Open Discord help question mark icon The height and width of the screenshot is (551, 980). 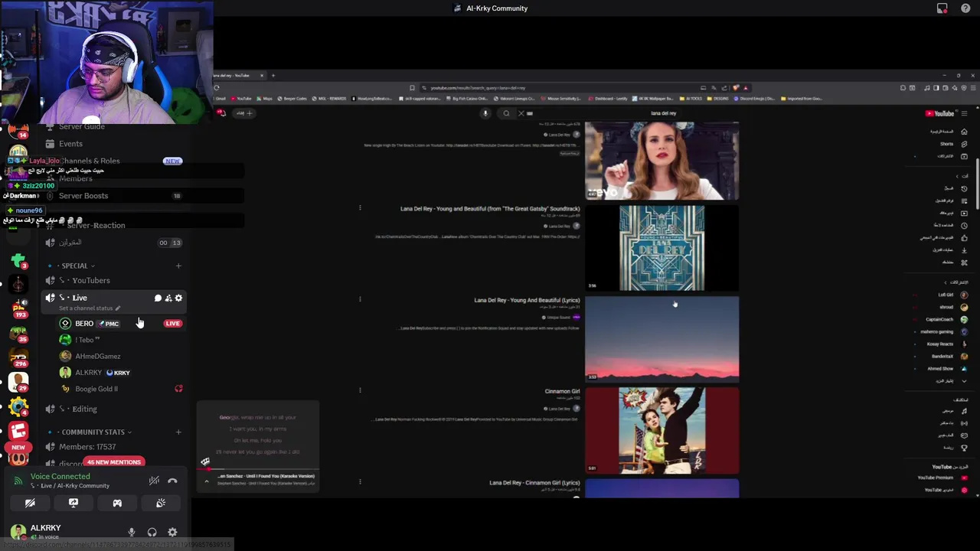[965, 8]
